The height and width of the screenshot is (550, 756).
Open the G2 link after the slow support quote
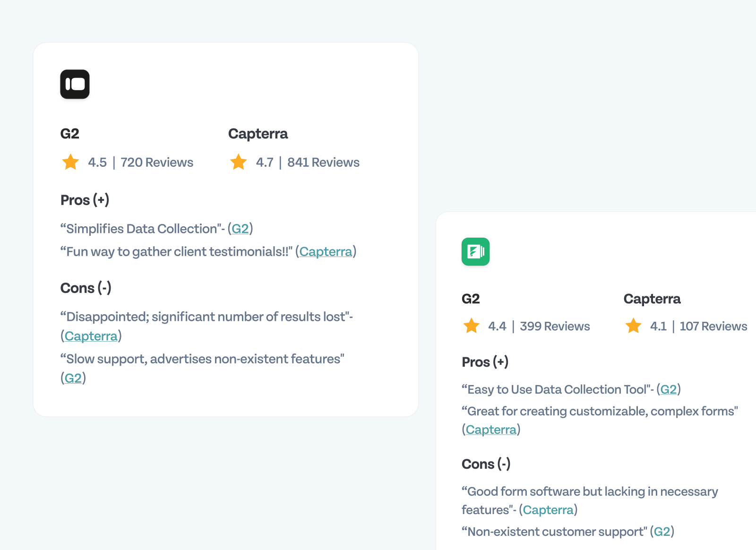point(73,378)
